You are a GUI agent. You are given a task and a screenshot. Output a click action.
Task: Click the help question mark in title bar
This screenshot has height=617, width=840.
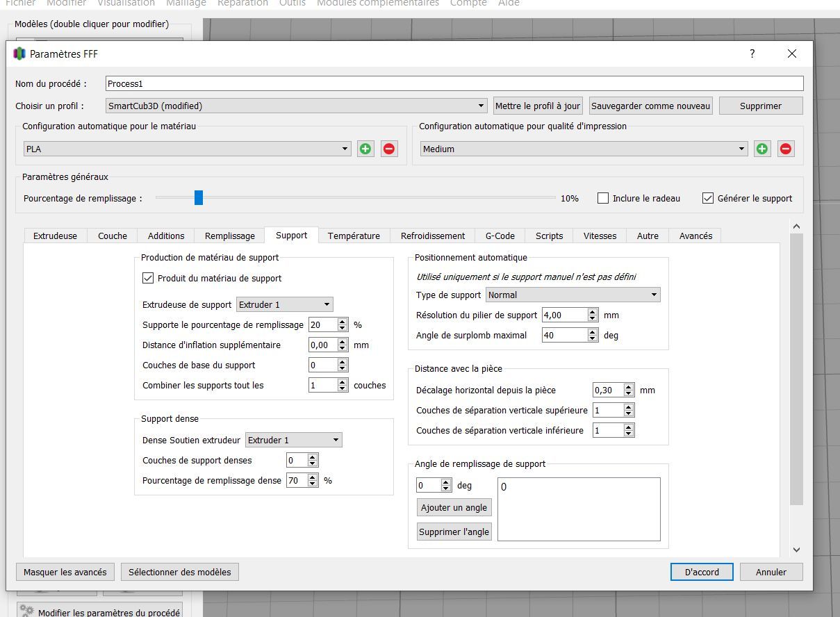click(x=752, y=54)
